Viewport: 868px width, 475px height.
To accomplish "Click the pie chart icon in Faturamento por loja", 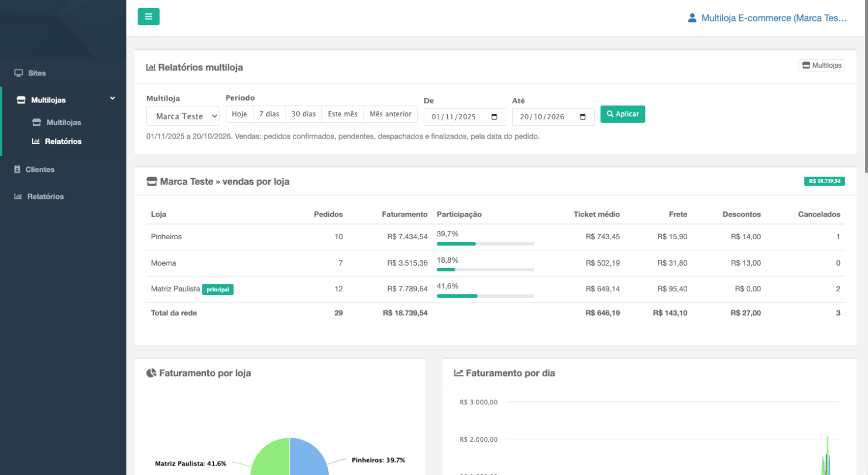I will pyautogui.click(x=151, y=373).
